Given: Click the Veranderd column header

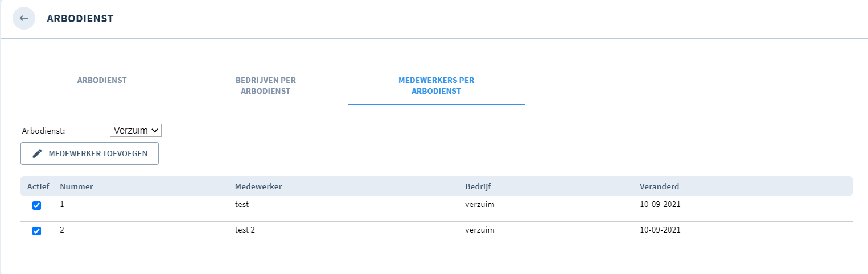Looking at the screenshot, I should coord(660,186).
